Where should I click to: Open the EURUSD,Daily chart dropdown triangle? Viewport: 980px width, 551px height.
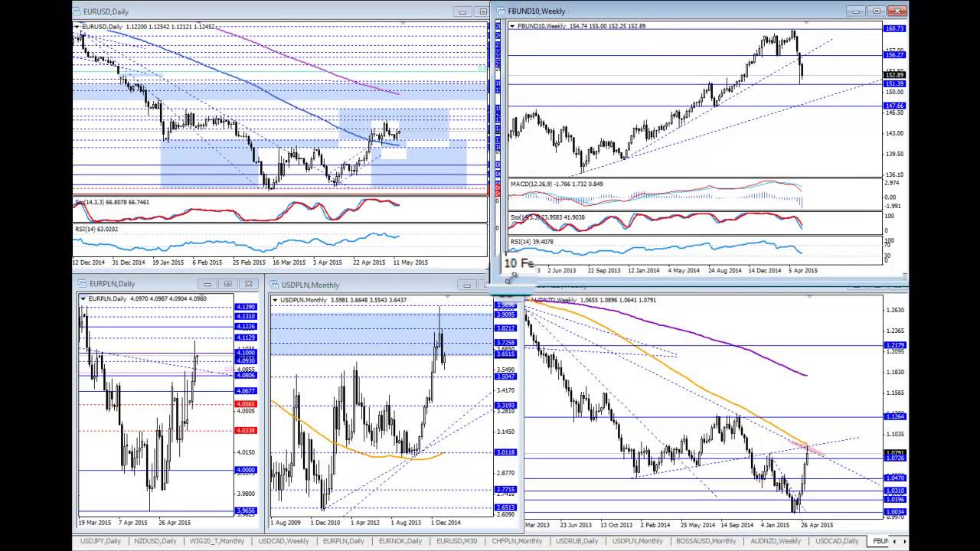click(77, 27)
